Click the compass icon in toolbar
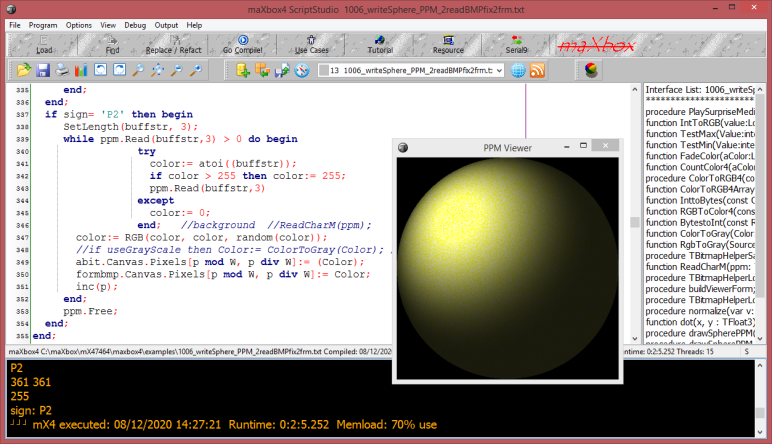 302,70
